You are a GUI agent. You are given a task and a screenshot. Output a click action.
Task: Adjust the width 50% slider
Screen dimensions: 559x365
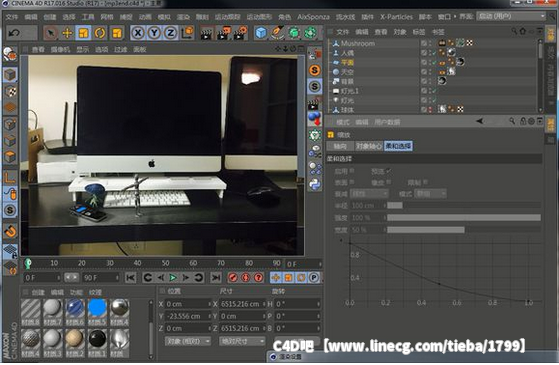463,230
